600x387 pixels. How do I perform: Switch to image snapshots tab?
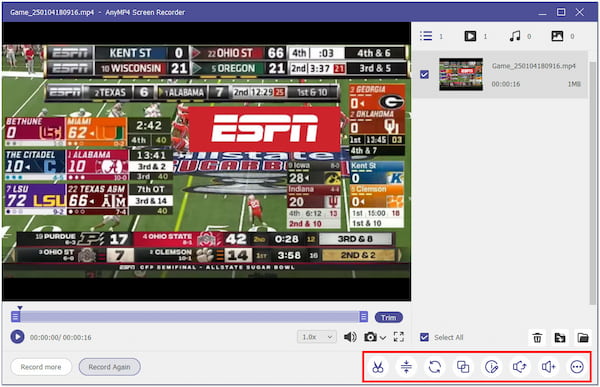click(x=557, y=36)
